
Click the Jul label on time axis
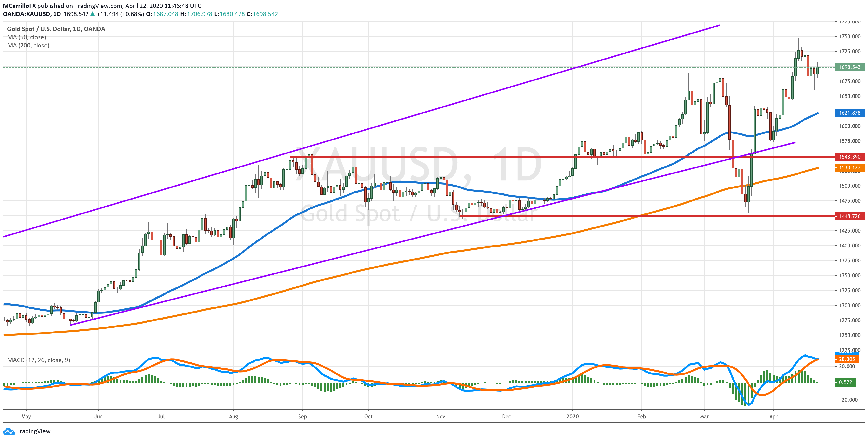pyautogui.click(x=161, y=416)
